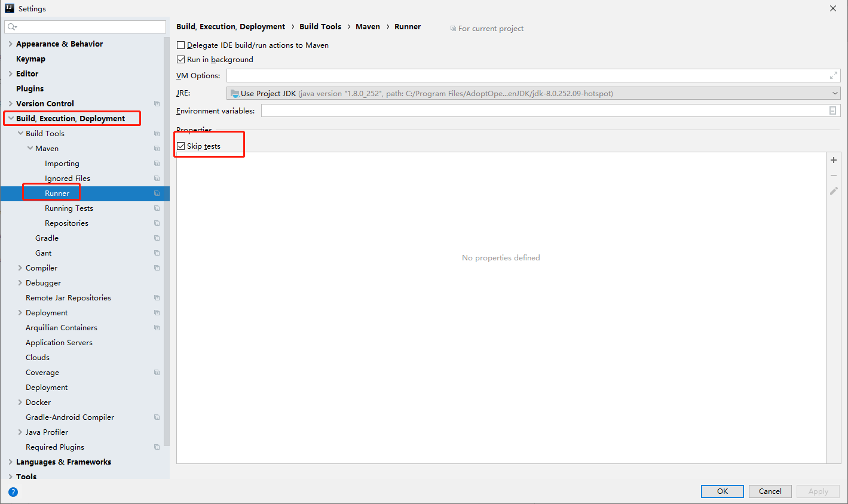848x504 pixels.
Task: Click the project-level icon beside Running Tests
Action: tap(157, 208)
